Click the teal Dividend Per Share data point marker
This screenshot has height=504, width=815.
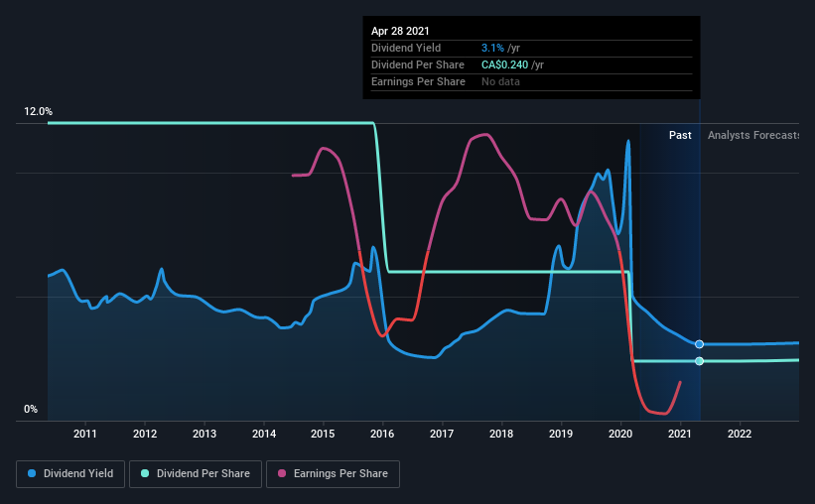point(699,361)
